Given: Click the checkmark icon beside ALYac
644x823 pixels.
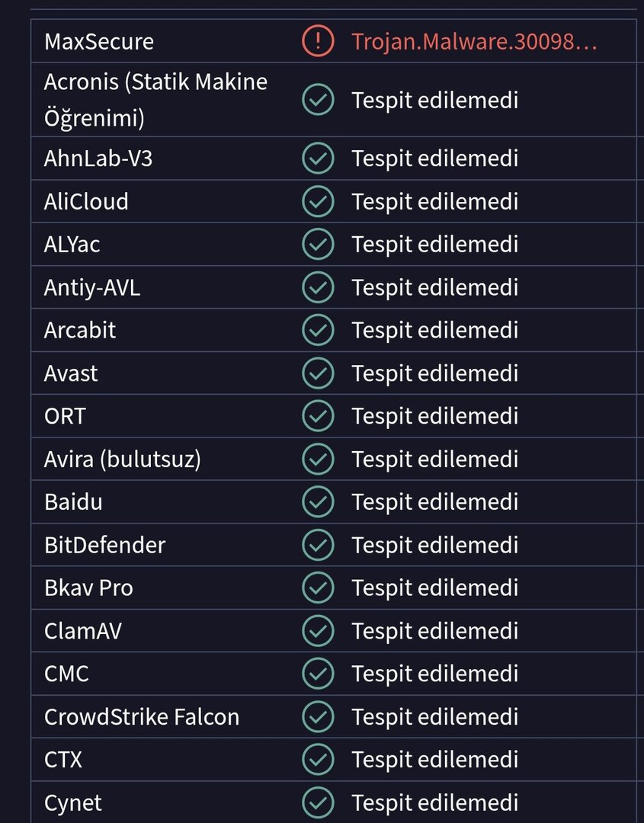Looking at the screenshot, I should [318, 245].
